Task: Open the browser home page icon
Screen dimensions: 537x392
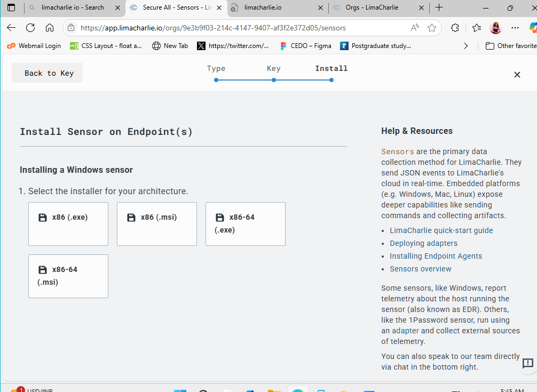Action: tap(50, 28)
